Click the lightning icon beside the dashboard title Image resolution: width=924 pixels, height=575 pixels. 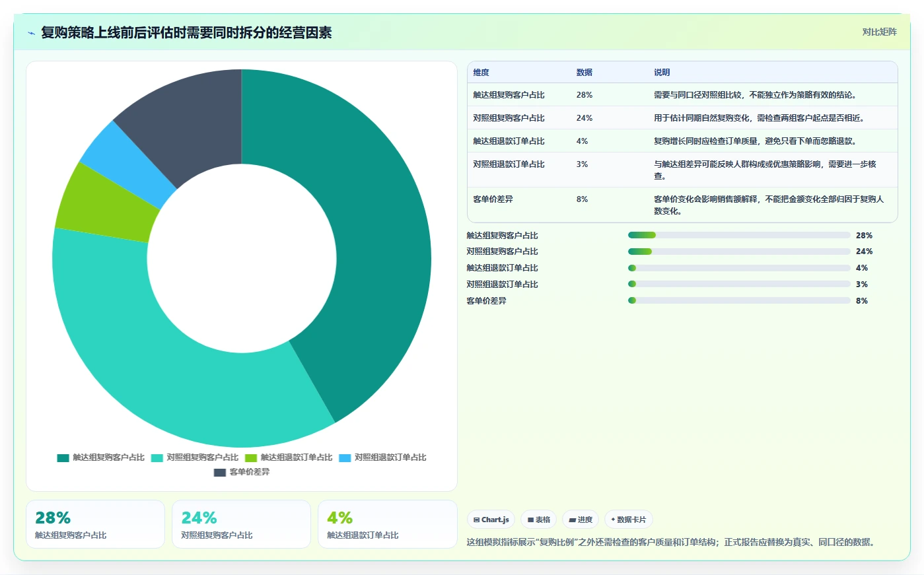pos(31,33)
